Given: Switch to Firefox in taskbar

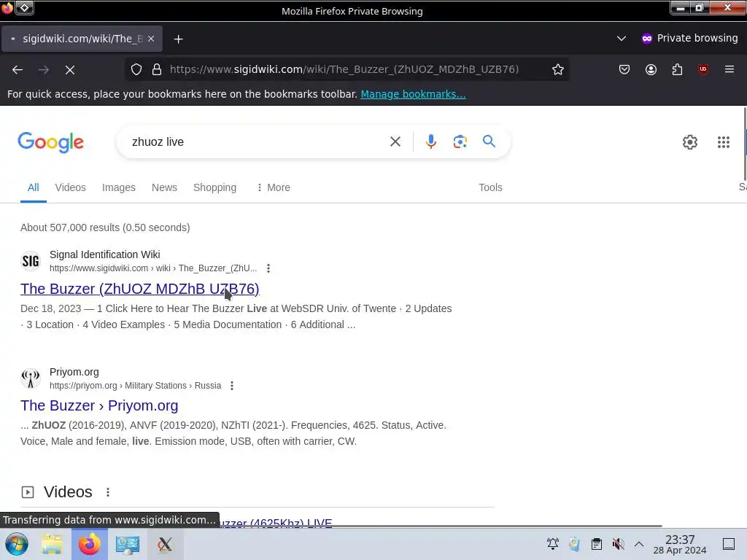Looking at the screenshot, I should coord(90,544).
